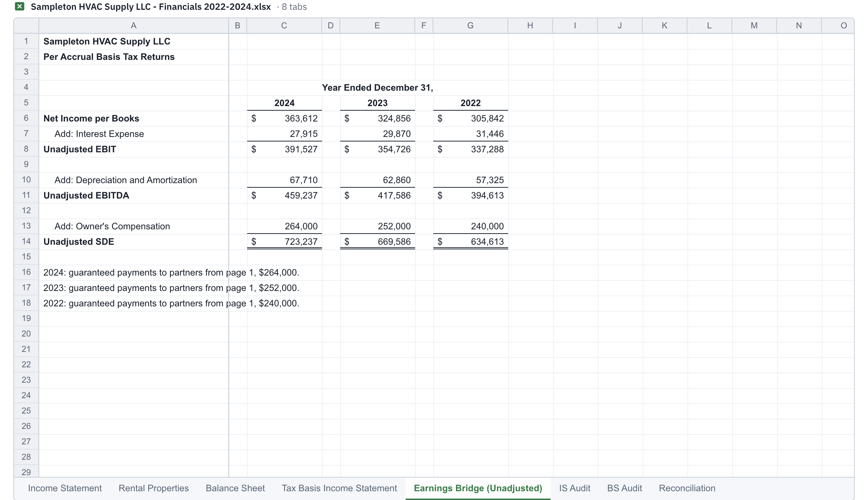Viewport: 868px width, 500px height.
Task: Click the 2024 guaranteed payments note
Action: click(x=171, y=272)
